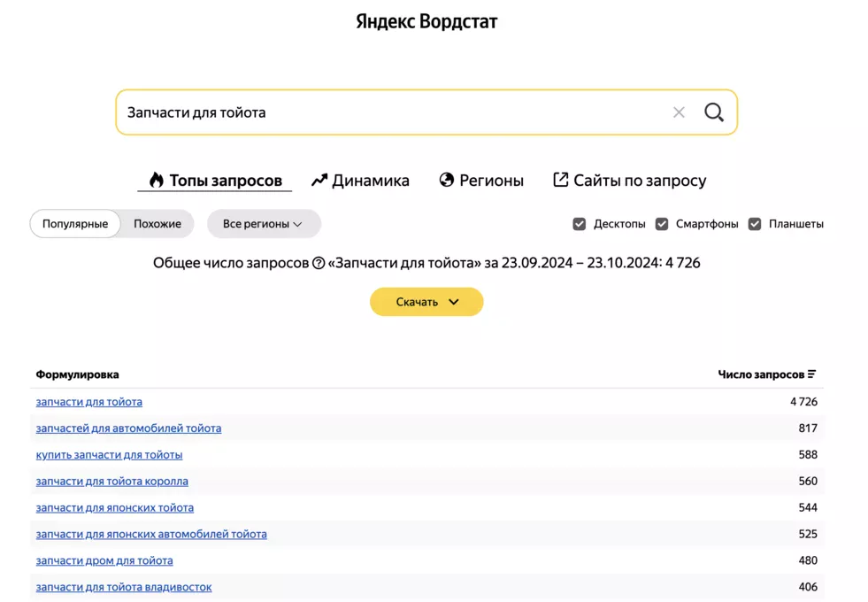Select the 560 request count cell
868x602 pixels.
point(808,482)
